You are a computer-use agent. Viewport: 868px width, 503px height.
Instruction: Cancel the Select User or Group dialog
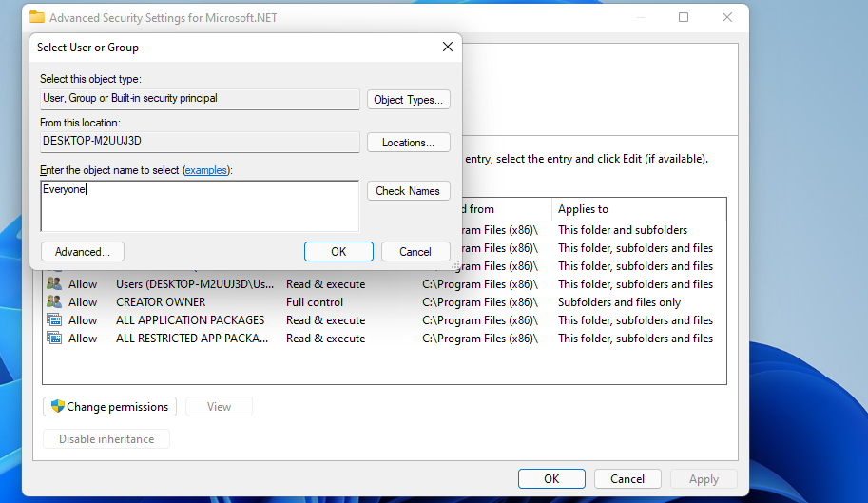tap(415, 252)
